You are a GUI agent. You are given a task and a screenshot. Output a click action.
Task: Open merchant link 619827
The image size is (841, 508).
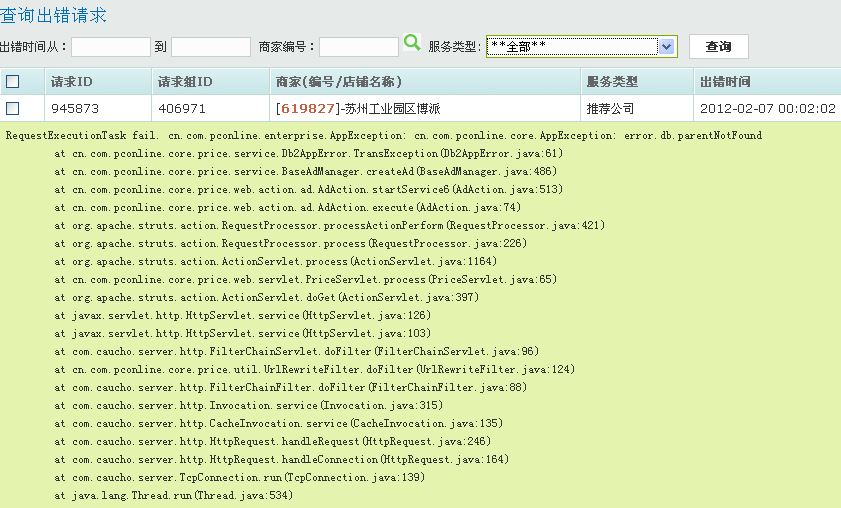307,108
